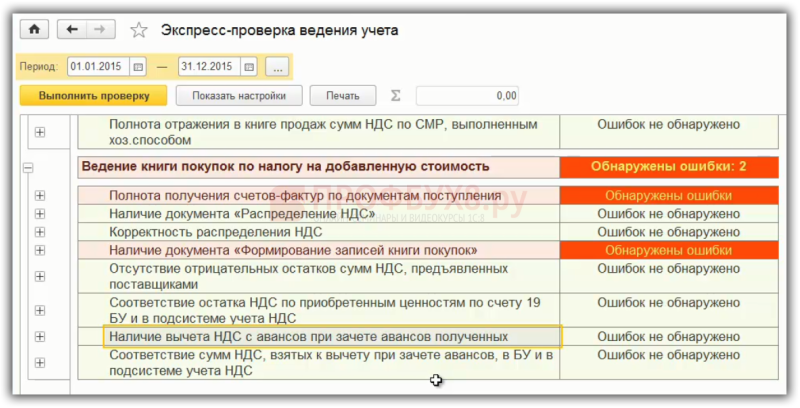
Task: Select text Соответствие остатка НДС по приобретенным ценностям
Action: (x=324, y=311)
